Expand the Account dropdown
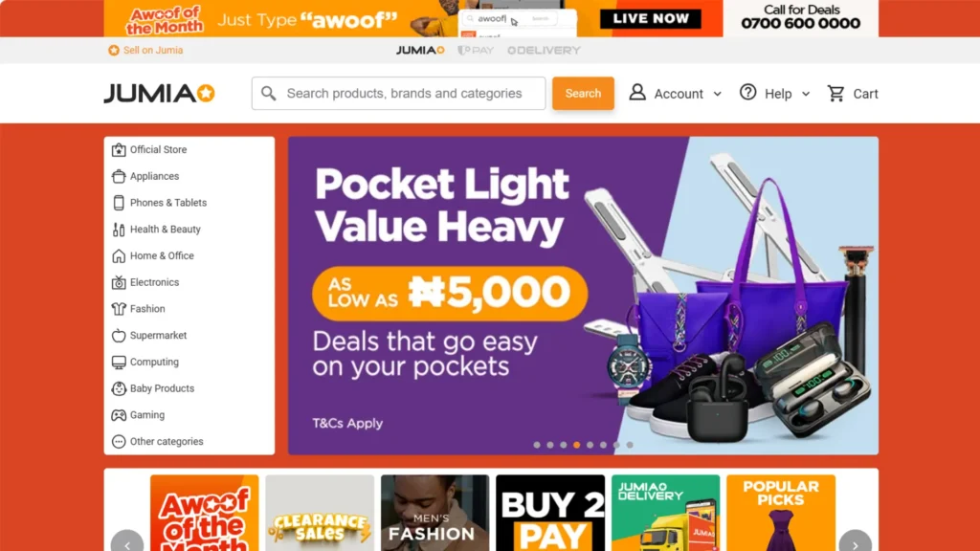980x551 pixels. click(x=675, y=93)
